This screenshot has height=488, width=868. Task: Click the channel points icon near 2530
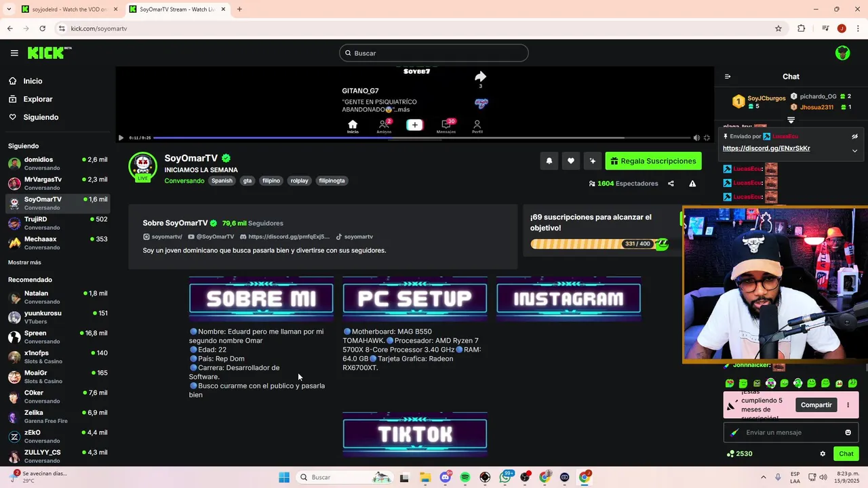(730, 453)
